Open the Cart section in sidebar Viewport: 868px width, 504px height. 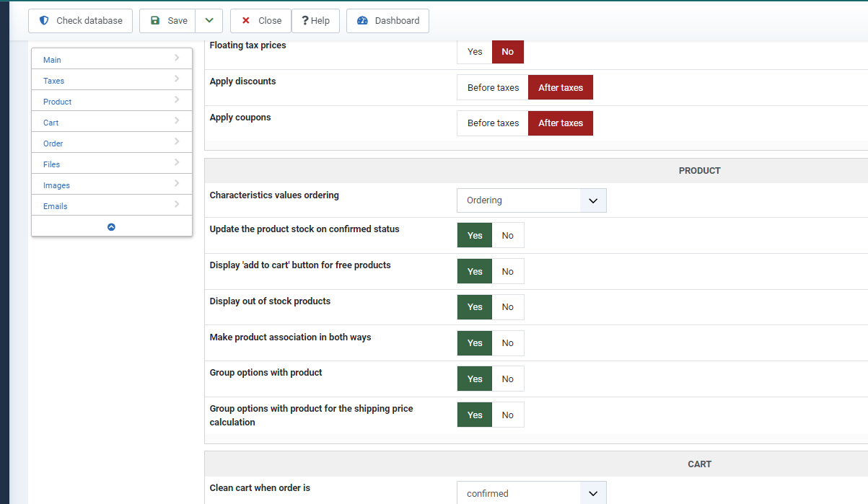pos(51,123)
